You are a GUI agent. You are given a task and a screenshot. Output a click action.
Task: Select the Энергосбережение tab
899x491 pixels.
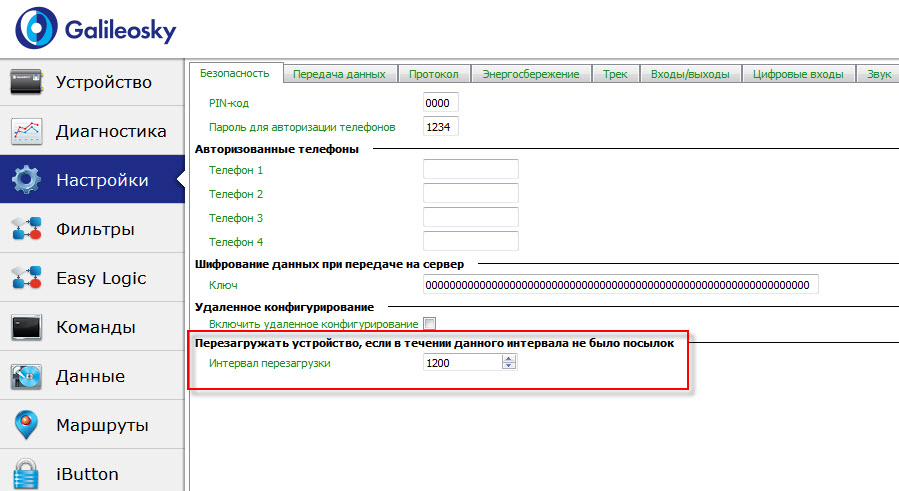click(530, 74)
